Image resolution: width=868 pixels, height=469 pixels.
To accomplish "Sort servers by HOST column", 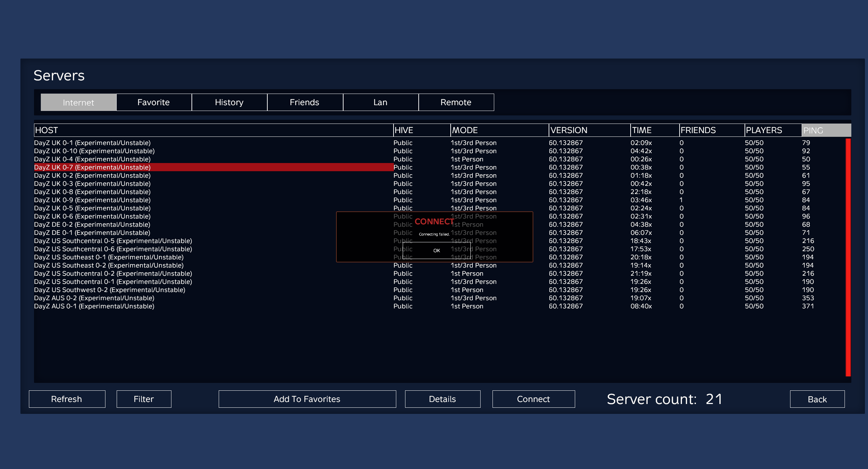I will [214, 130].
